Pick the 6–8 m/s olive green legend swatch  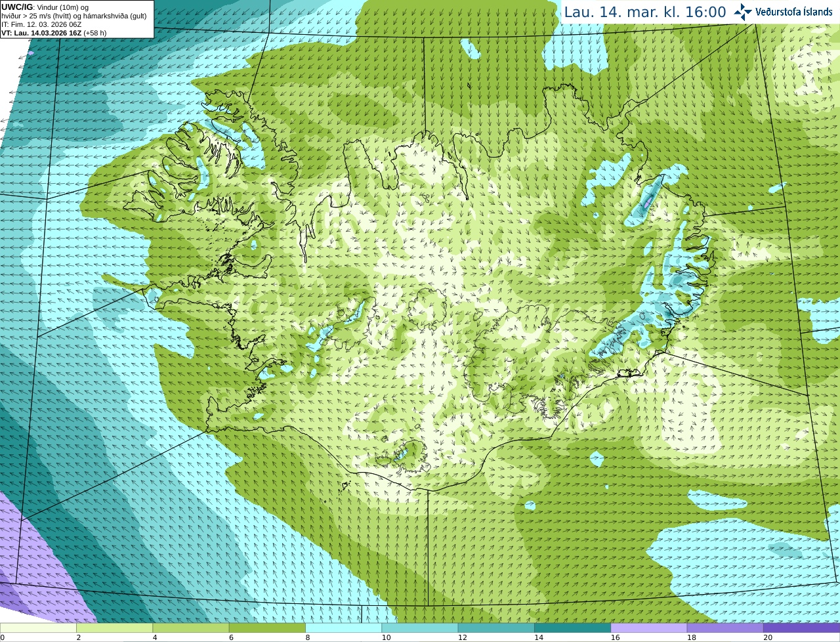pyautogui.click(x=267, y=628)
